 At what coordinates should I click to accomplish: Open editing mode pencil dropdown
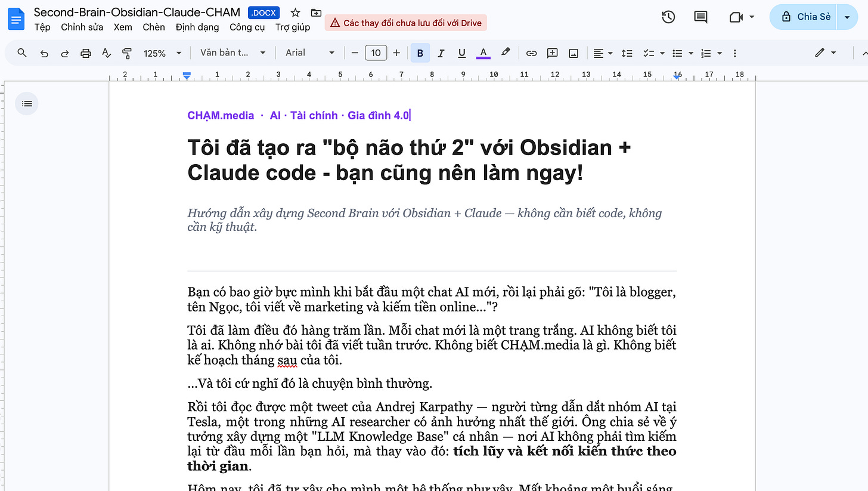point(826,53)
